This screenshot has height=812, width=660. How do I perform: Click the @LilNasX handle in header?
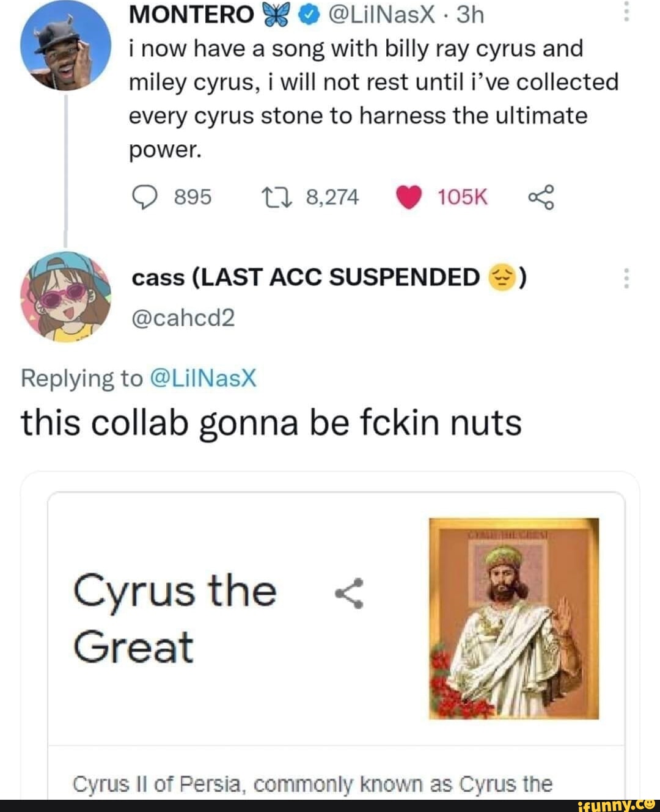coord(377,14)
